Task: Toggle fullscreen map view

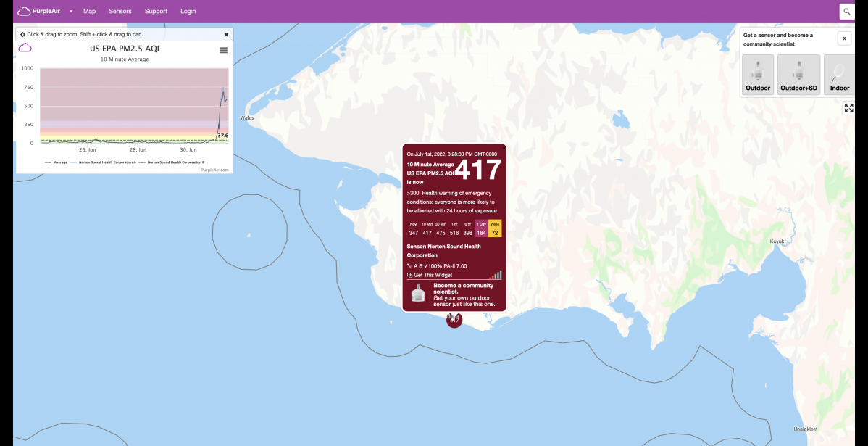Action: click(x=848, y=108)
